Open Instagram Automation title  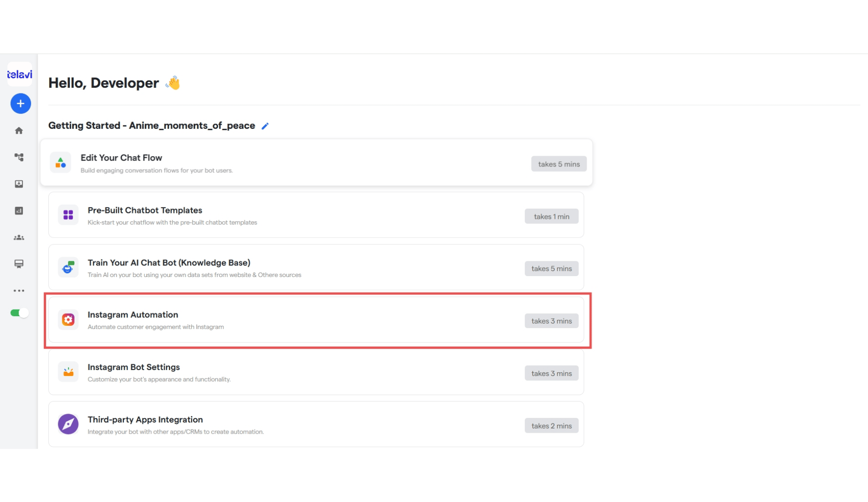[x=133, y=315]
